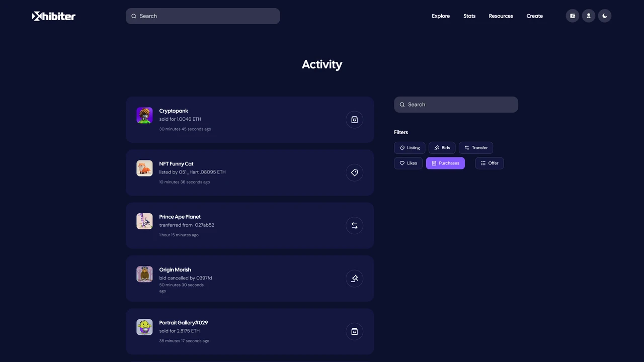Open the Explore menu

(x=441, y=16)
